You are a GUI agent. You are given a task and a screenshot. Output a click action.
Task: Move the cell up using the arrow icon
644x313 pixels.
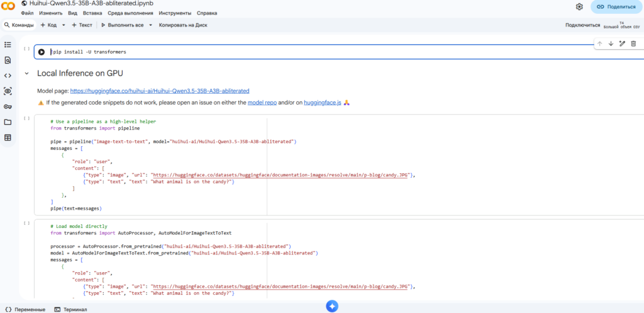click(599, 43)
